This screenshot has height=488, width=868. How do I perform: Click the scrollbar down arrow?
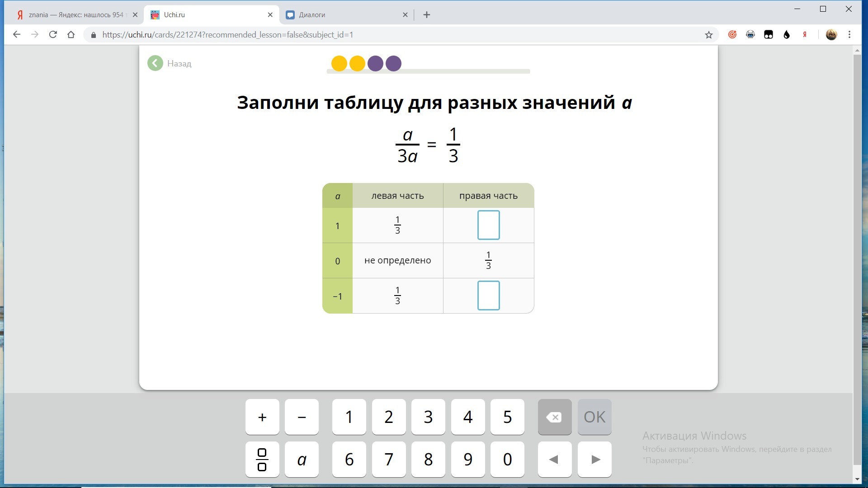857,479
